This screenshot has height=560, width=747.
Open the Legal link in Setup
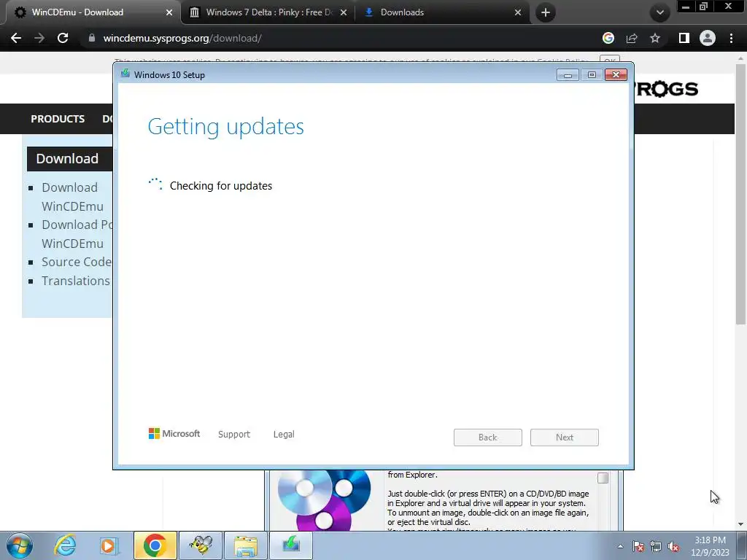284,435
